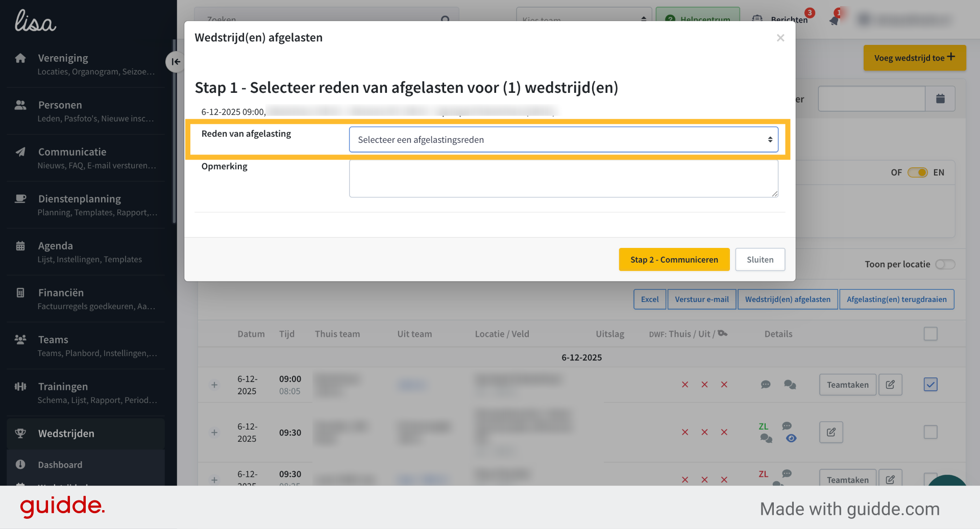Screen dimensions: 980x529
Task: Open the afgelastingsreden dropdown
Action: click(x=563, y=139)
